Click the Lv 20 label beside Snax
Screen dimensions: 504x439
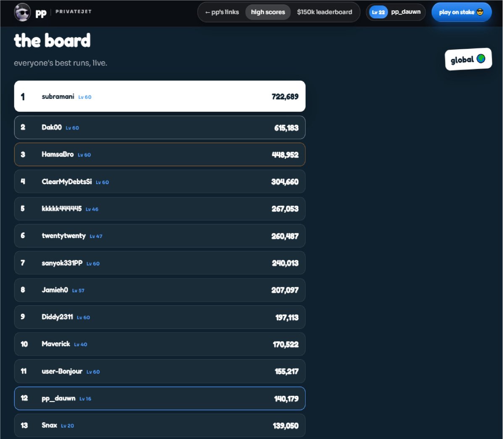(x=68, y=426)
